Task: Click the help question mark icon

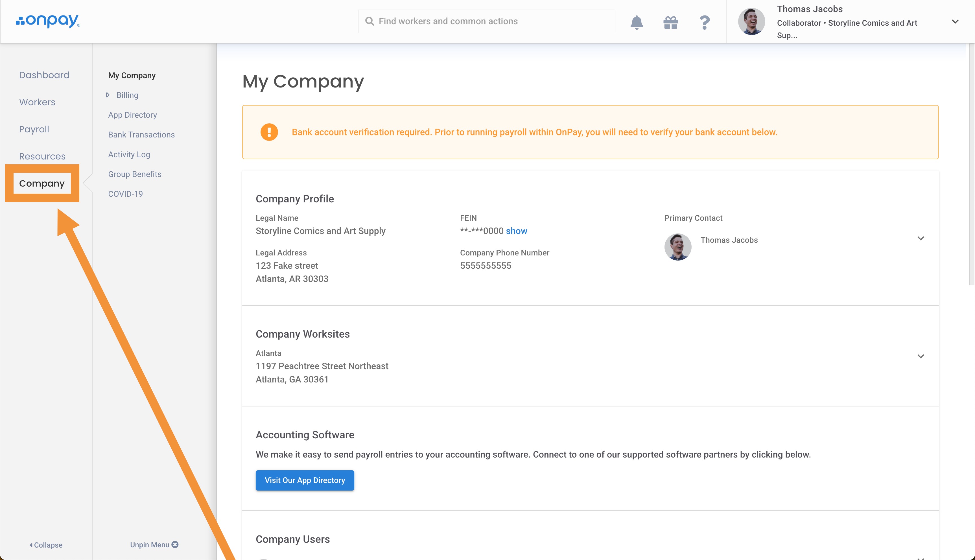Action: coord(704,22)
